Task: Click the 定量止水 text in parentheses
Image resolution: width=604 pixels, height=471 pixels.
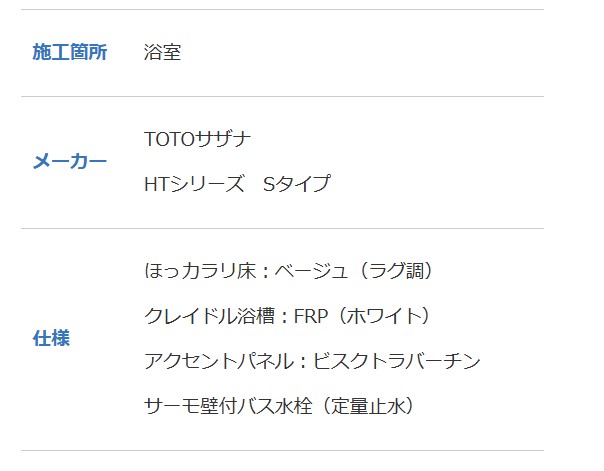Action: (370, 406)
